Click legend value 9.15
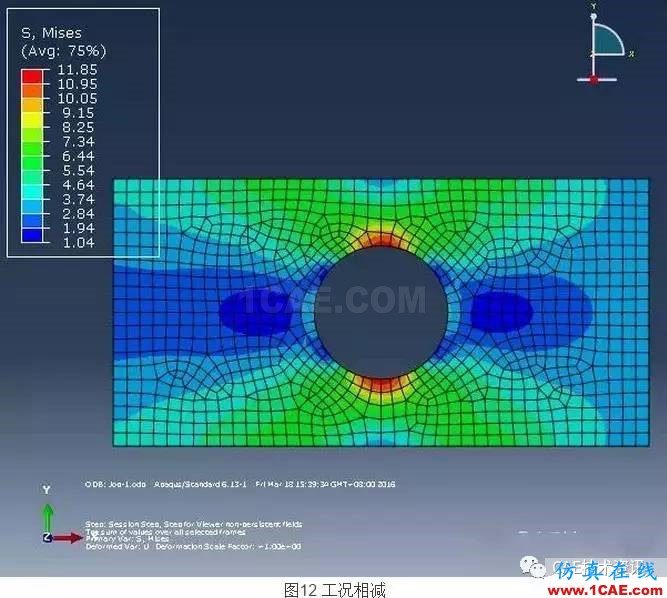Screen dimensions: 667x598 (x=78, y=113)
